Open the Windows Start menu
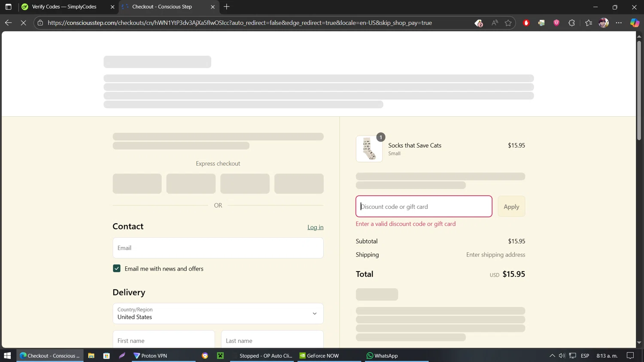The height and width of the screenshot is (362, 644). pos(7,356)
